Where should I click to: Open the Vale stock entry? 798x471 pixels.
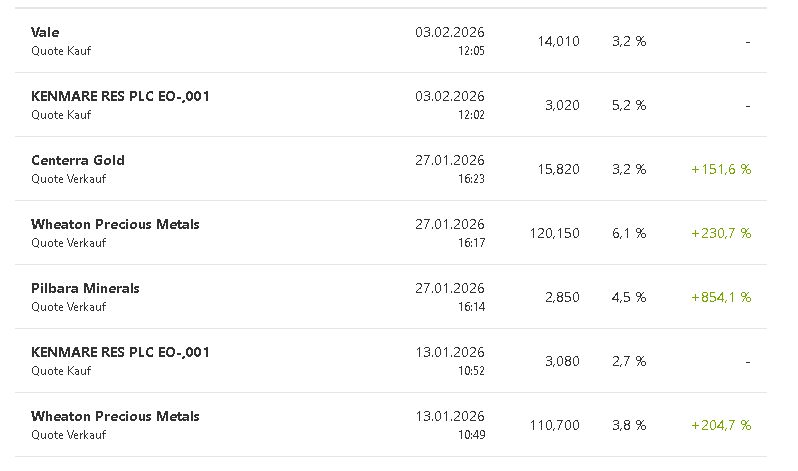tap(45, 33)
